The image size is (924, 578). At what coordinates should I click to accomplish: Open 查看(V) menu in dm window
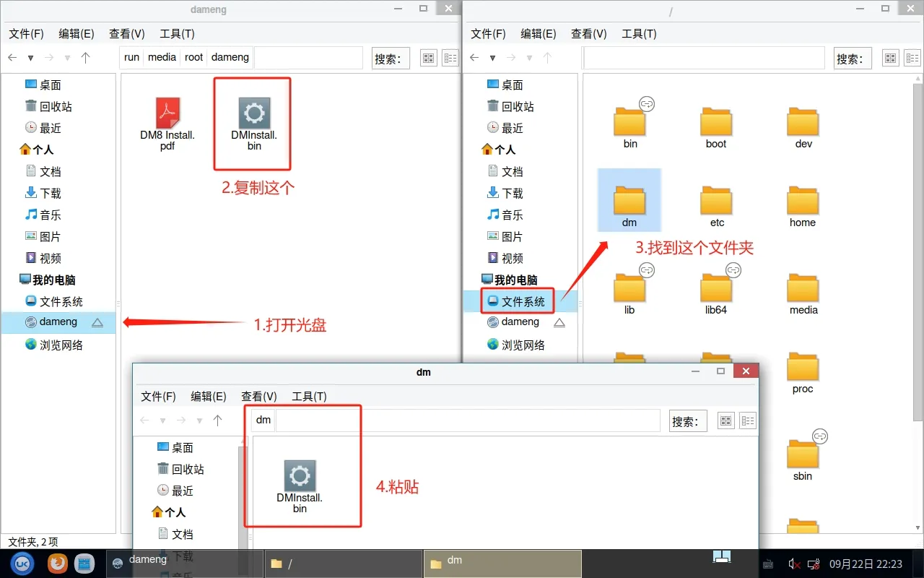[258, 397]
